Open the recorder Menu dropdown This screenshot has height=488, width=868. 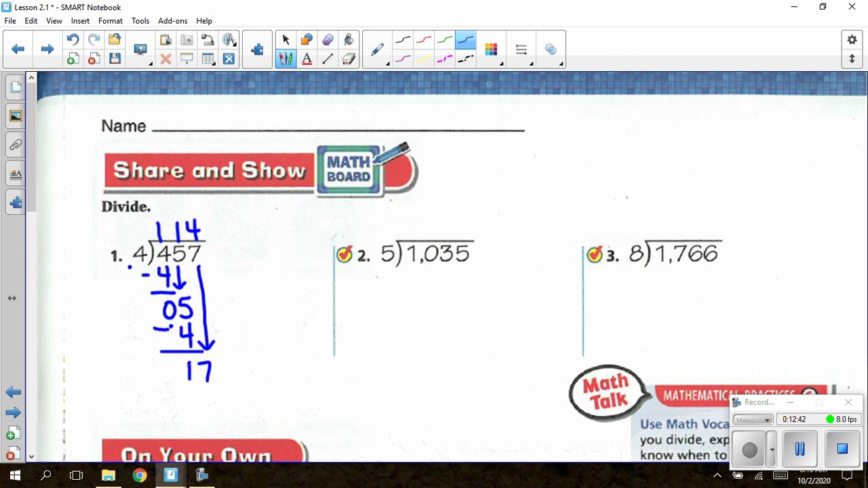(753, 420)
